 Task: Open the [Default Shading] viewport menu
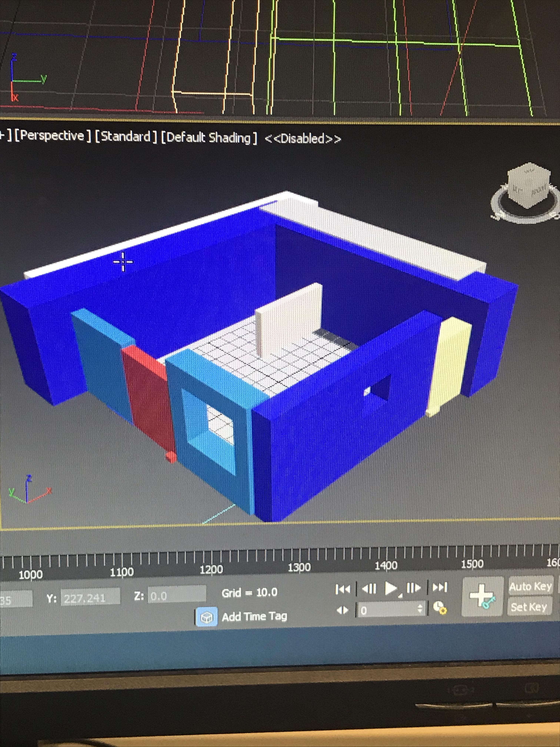(x=209, y=137)
